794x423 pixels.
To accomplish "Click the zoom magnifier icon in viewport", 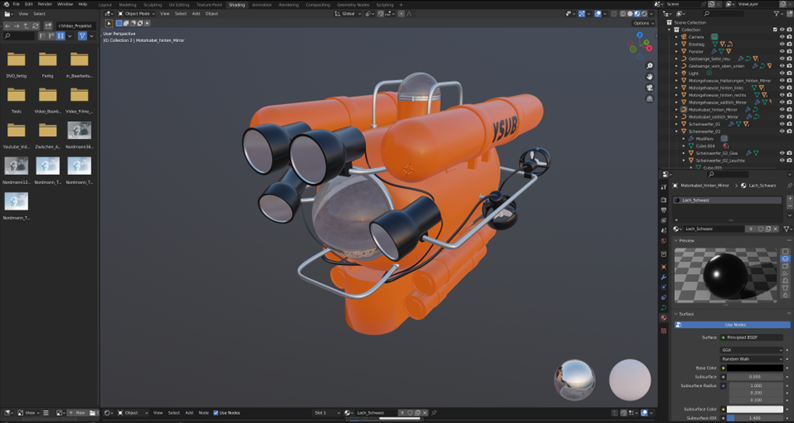I will [x=650, y=66].
